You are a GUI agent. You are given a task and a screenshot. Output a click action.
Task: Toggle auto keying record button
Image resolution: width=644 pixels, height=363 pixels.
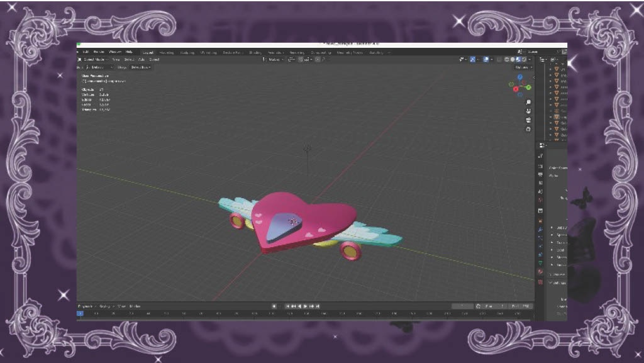tap(274, 306)
